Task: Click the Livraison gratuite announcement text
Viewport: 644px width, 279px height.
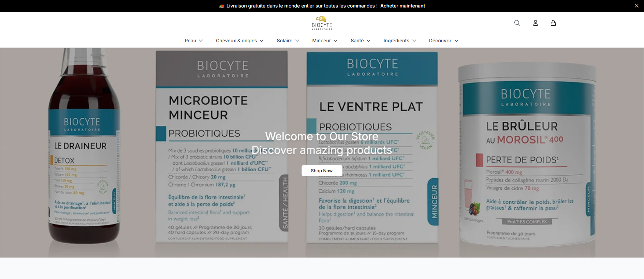Action: tap(302, 6)
